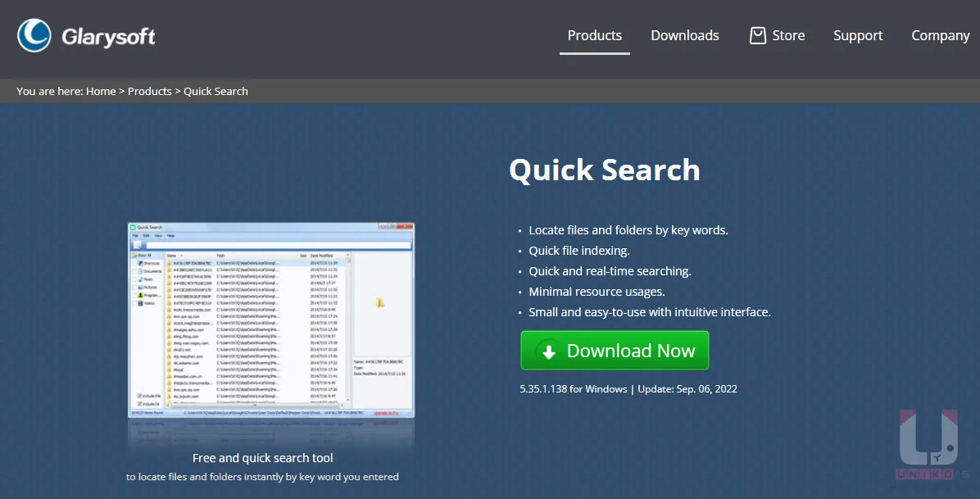Click the Quick Search breadcrumb text

[216, 91]
